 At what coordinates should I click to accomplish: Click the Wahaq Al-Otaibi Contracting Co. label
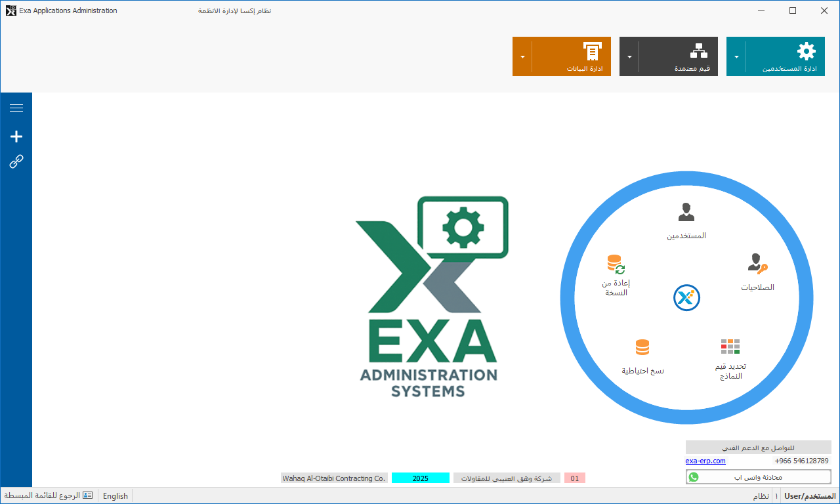pyautogui.click(x=334, y=478)
